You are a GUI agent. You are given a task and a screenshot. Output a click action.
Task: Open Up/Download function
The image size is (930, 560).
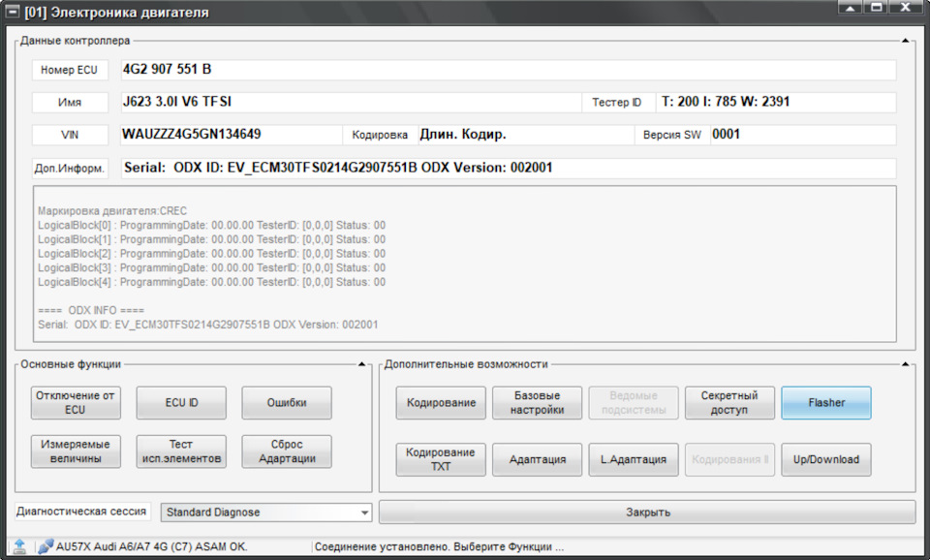[x=825, y=459]
